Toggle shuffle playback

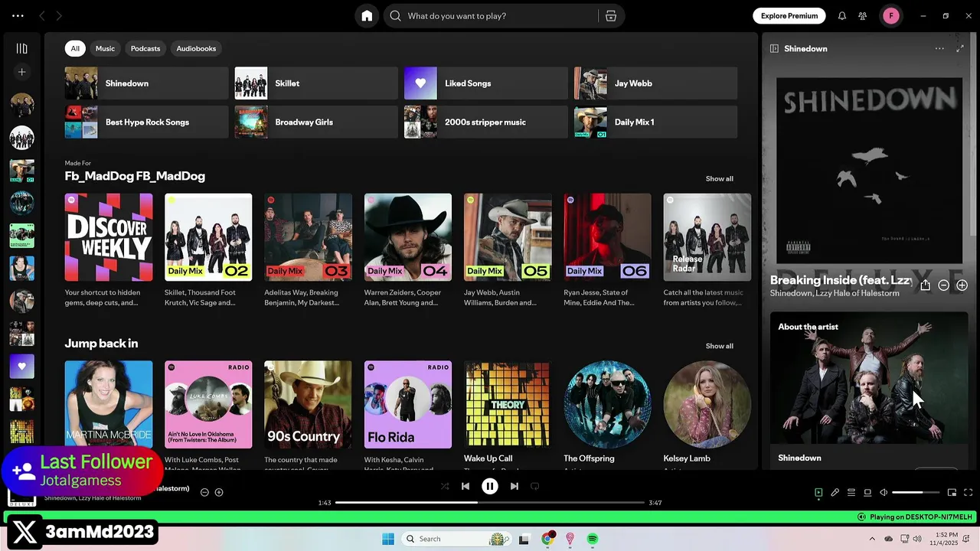[x=445, y=486]
